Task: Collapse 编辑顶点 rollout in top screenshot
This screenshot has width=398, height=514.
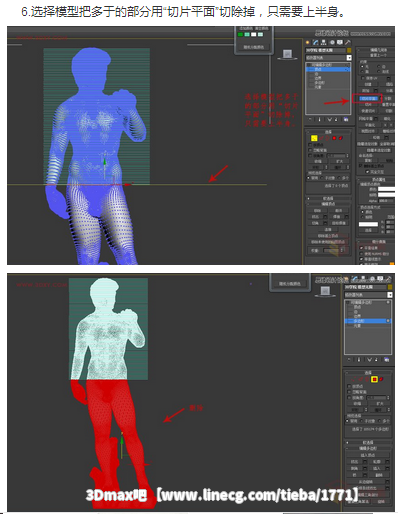Action: coord(328,204)
